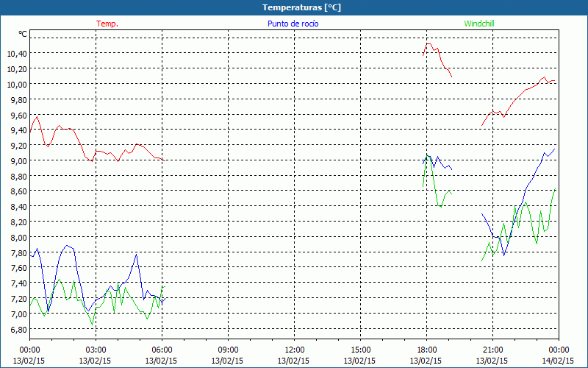Viewport: 588px width, 368px height.
Task: Click the 10,40 y-axis value
Action: (x=17, y=54)
